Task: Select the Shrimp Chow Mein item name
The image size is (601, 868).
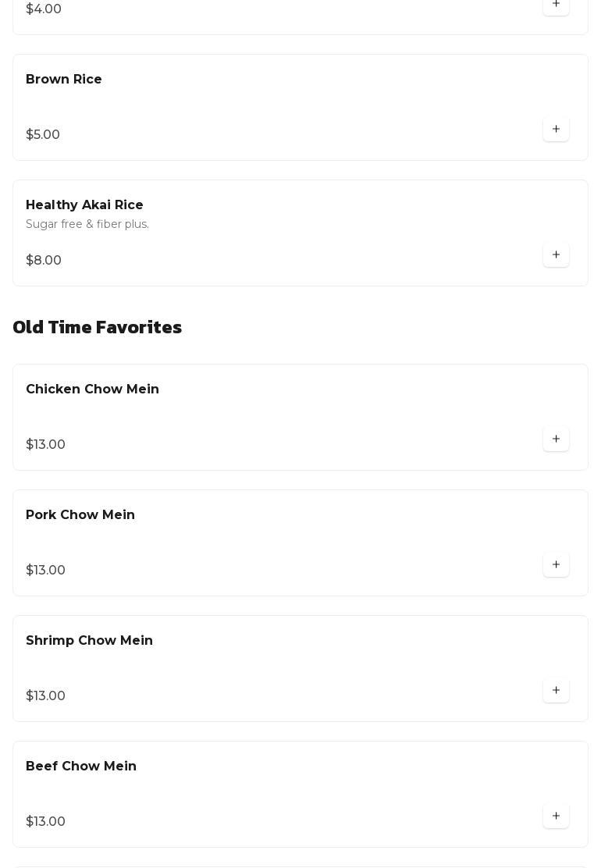Action: pos(89,641)
